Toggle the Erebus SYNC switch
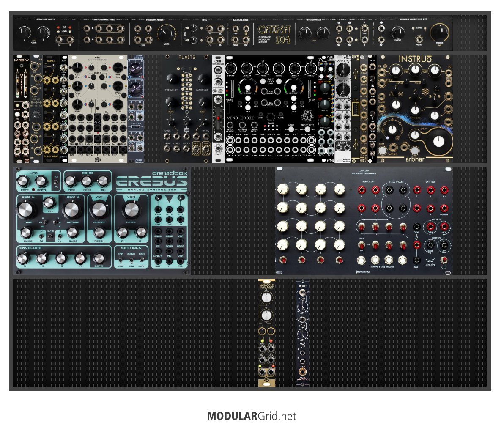 [50, 237]
